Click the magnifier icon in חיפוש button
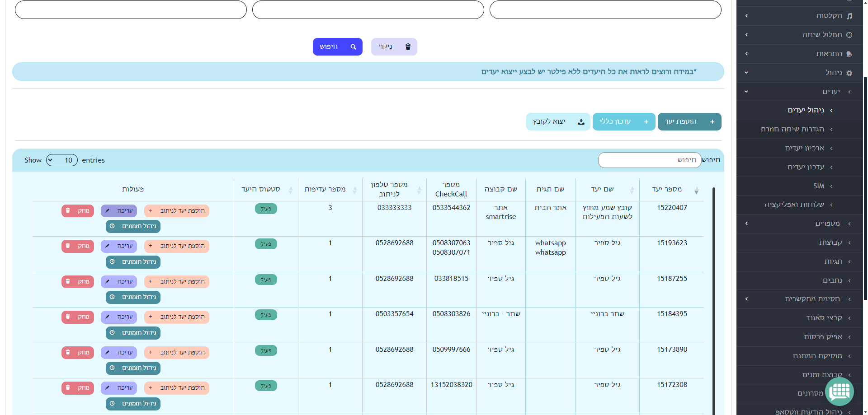 click(x=354, y=47)
